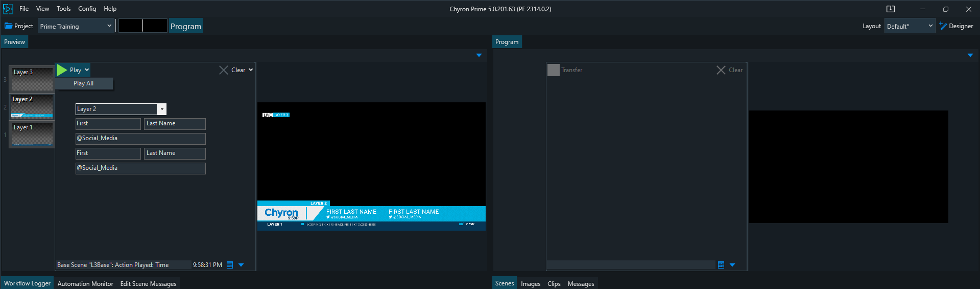
Task: Expand the Prime Training project dropdown
Action: click(x=109, y=26)
